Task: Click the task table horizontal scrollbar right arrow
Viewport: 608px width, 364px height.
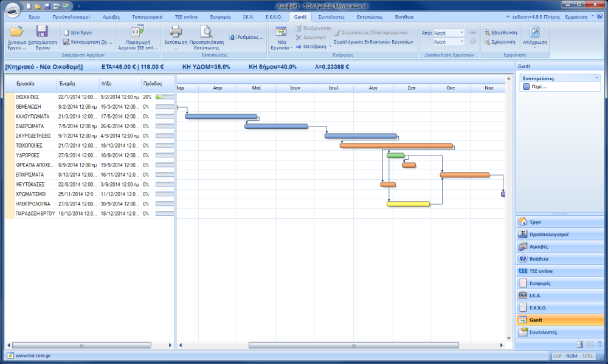Action: click(170, 345)
